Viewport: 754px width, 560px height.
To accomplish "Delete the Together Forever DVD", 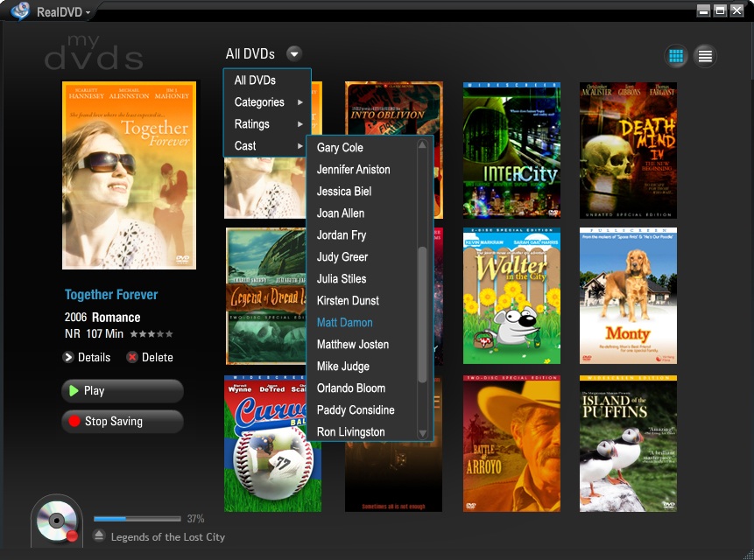I will (150, 357).
